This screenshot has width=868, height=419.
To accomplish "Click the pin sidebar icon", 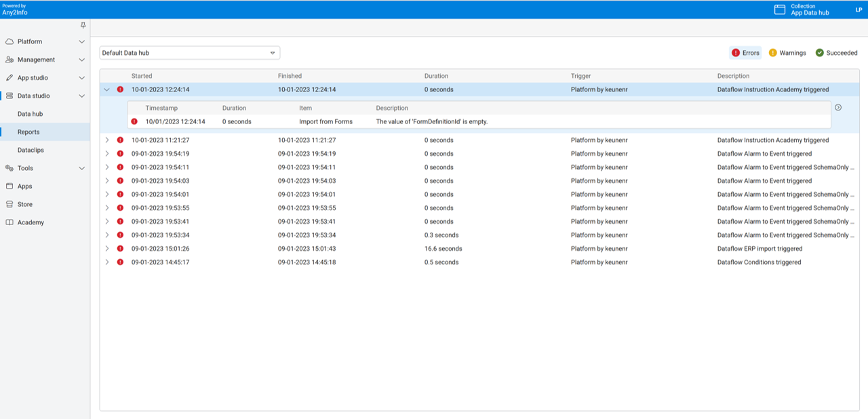I will 83,25.
